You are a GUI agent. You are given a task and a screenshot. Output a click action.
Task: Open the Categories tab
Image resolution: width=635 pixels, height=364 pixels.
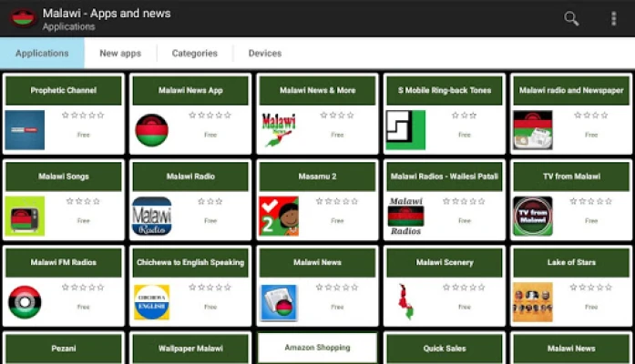[195, 53]
